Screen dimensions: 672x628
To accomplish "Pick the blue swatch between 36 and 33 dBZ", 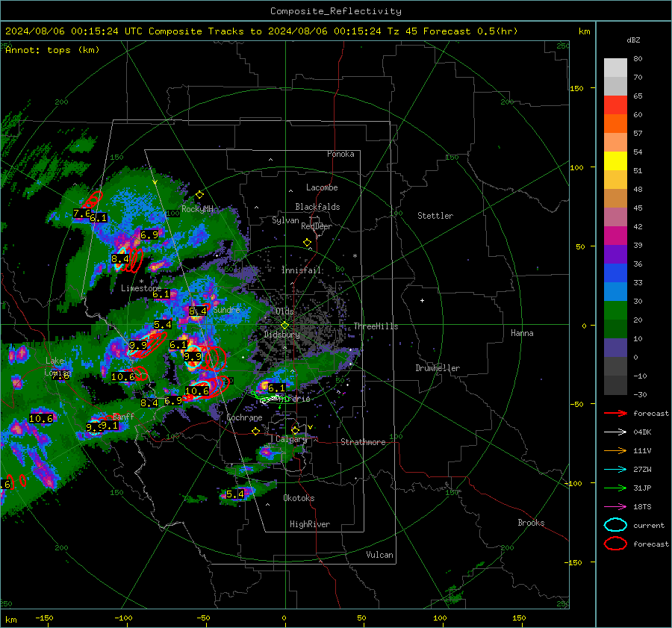I will [x=615, y=273].
